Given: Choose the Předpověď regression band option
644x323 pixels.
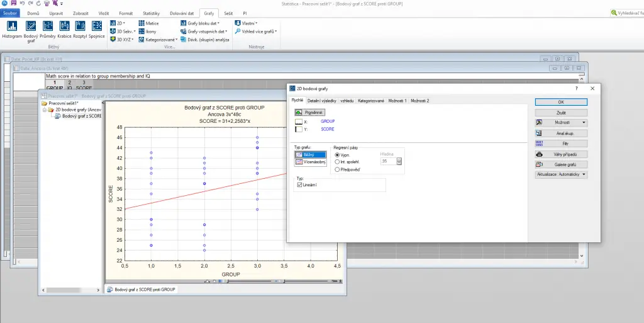Looking at the screenshot, I should tap(338, 169).
